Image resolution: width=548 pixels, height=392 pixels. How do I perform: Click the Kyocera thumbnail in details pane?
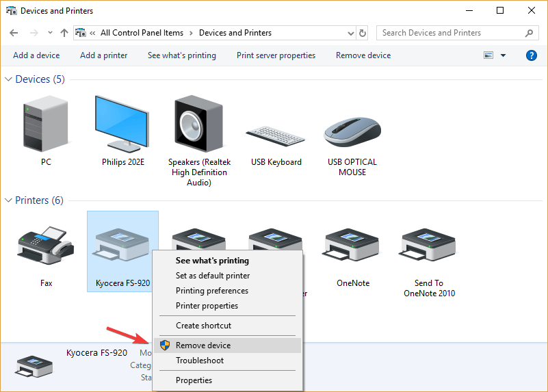coord(34,367)
